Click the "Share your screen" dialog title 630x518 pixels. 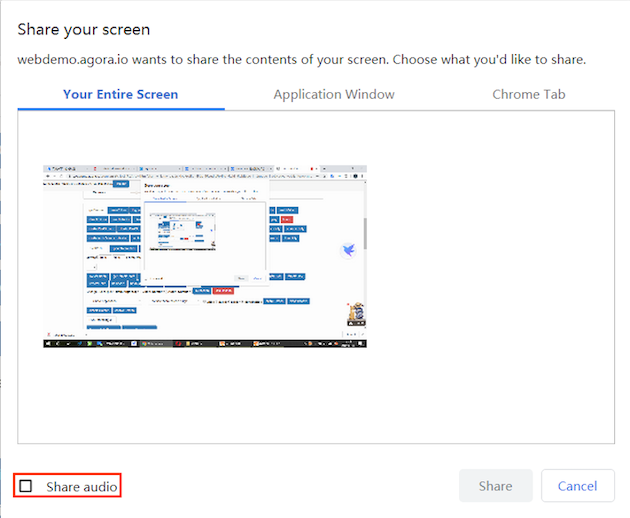[x=84, y=28]
